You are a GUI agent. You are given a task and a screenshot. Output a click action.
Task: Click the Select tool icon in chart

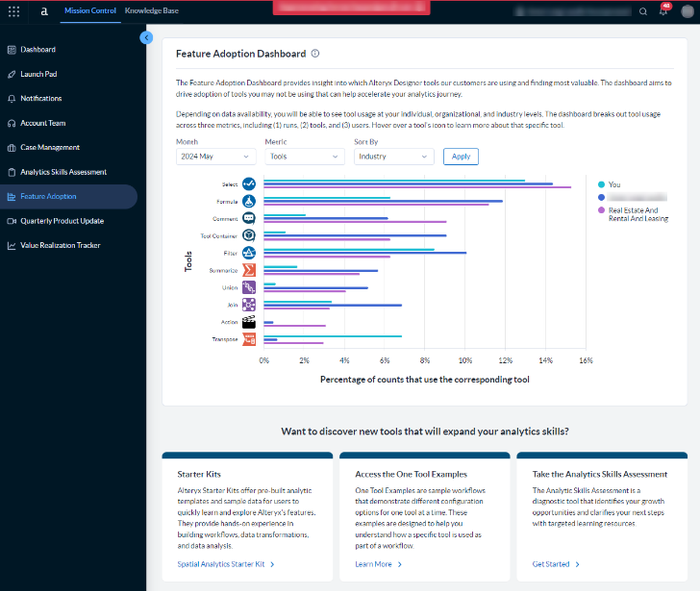point(249,184)
